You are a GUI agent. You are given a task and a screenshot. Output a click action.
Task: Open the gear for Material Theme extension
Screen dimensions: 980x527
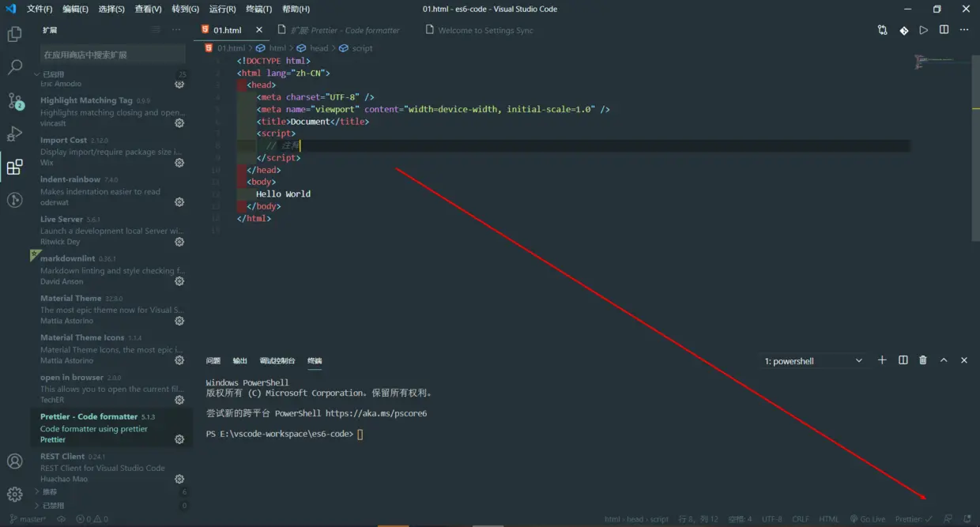tap(179, 321)
